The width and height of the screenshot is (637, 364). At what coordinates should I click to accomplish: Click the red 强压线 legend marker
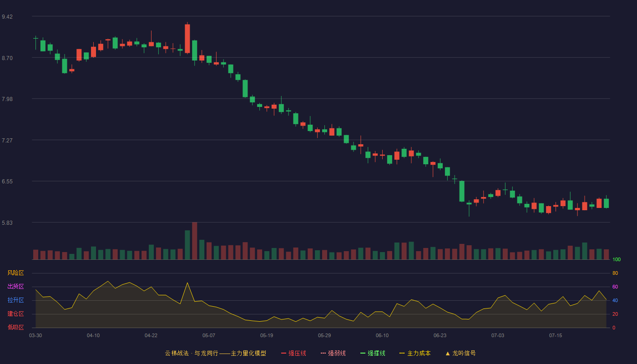click(284, 353)
